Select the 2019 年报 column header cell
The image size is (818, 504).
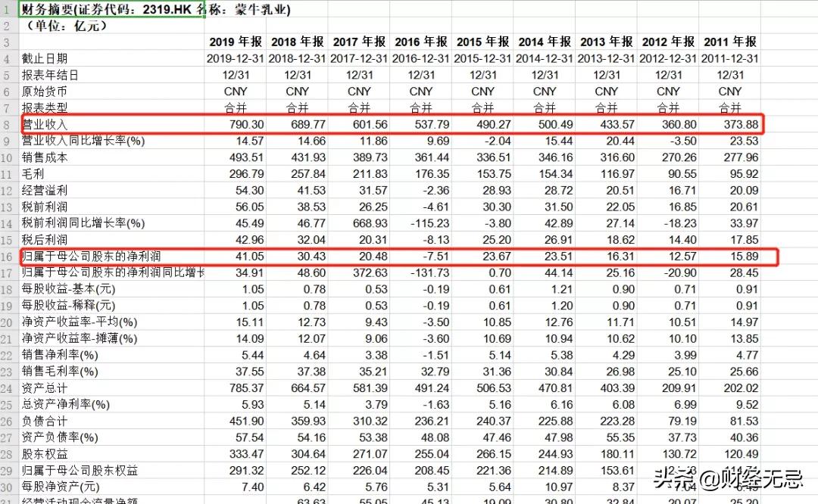[235, 42]
